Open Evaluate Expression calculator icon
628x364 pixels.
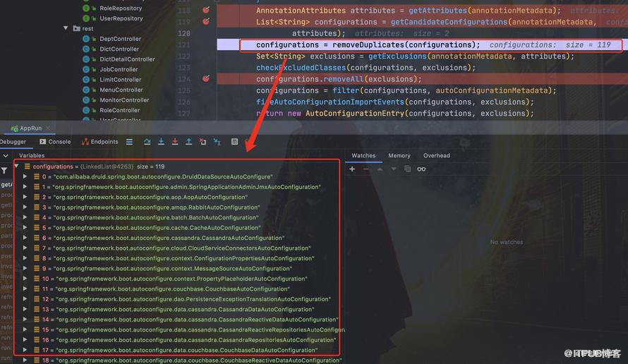click(235, 142)
